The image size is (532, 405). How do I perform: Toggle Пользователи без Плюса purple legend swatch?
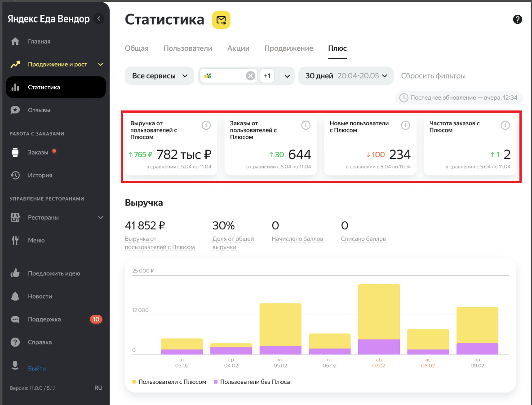[216, 382]
